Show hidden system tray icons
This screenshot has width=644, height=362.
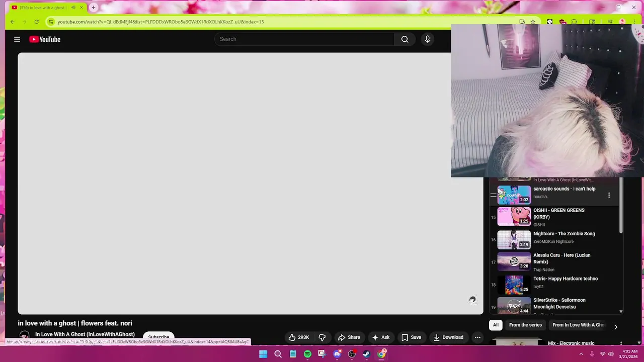(x=581, y=354)
